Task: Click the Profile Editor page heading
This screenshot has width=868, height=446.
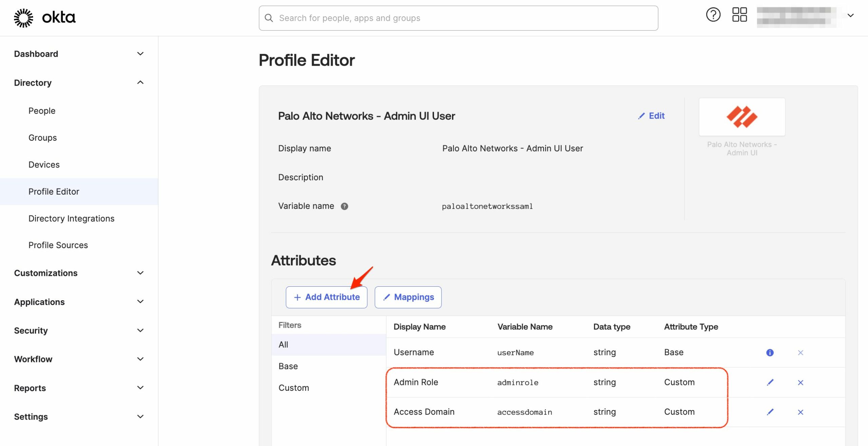Action: tap(307, 60)
